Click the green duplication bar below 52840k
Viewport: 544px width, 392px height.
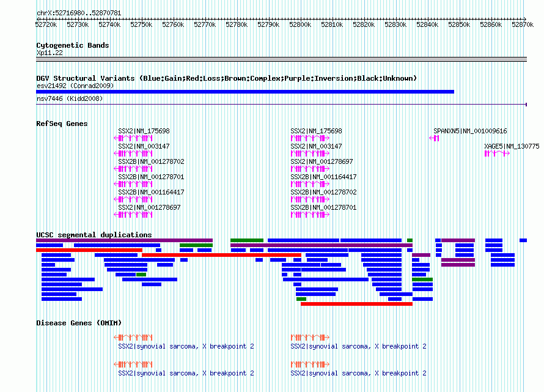(422, 279)
